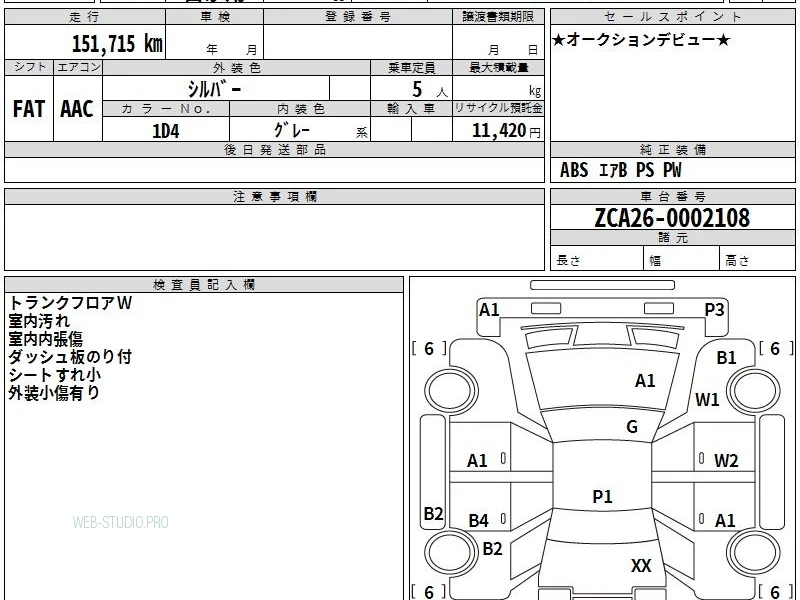Click the 長さ length field

tap(597, 259)
